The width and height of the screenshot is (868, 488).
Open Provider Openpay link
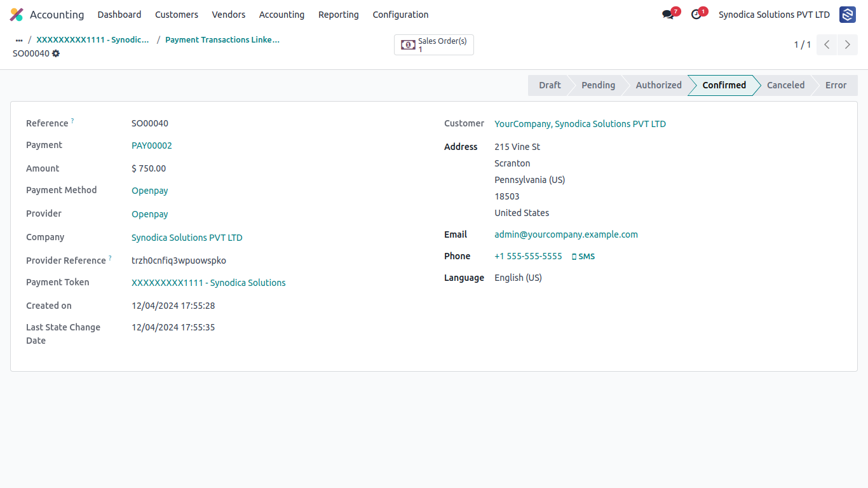[150, 214]
